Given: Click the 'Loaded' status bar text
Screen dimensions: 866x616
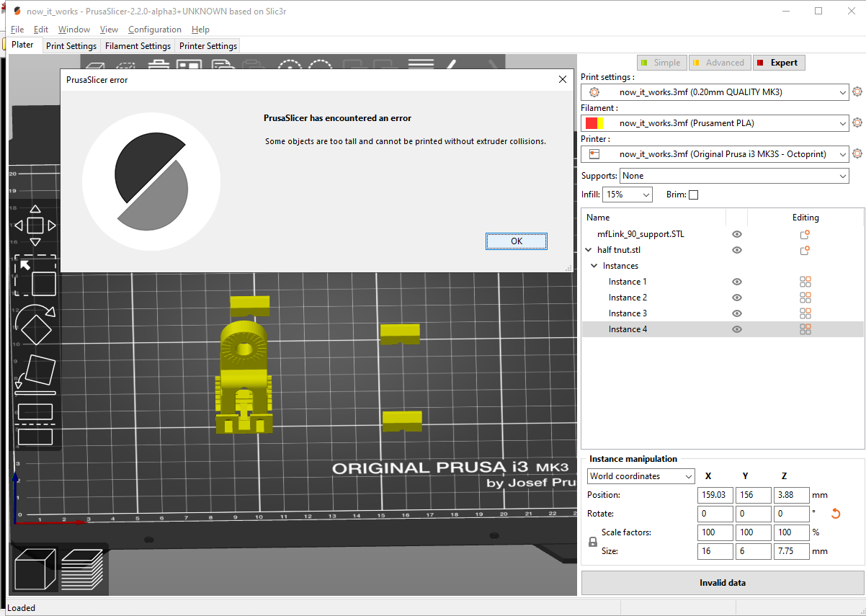Looking at the screenshot, I should 21,608.
